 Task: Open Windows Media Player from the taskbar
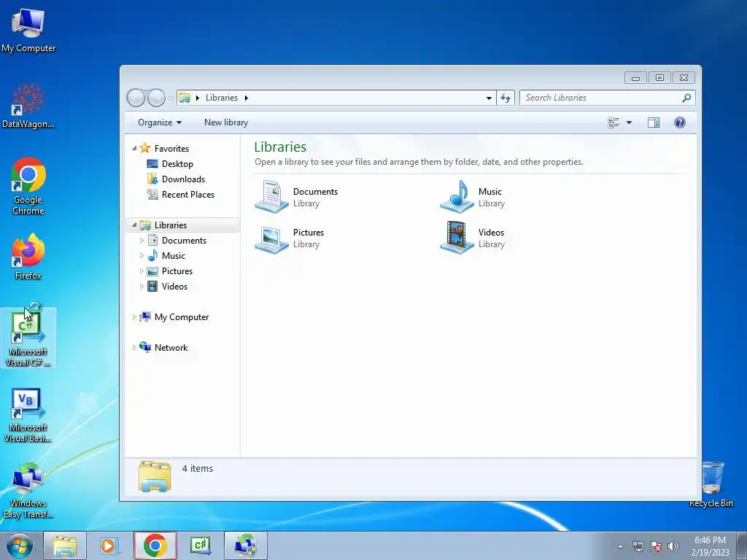point(108,545)
